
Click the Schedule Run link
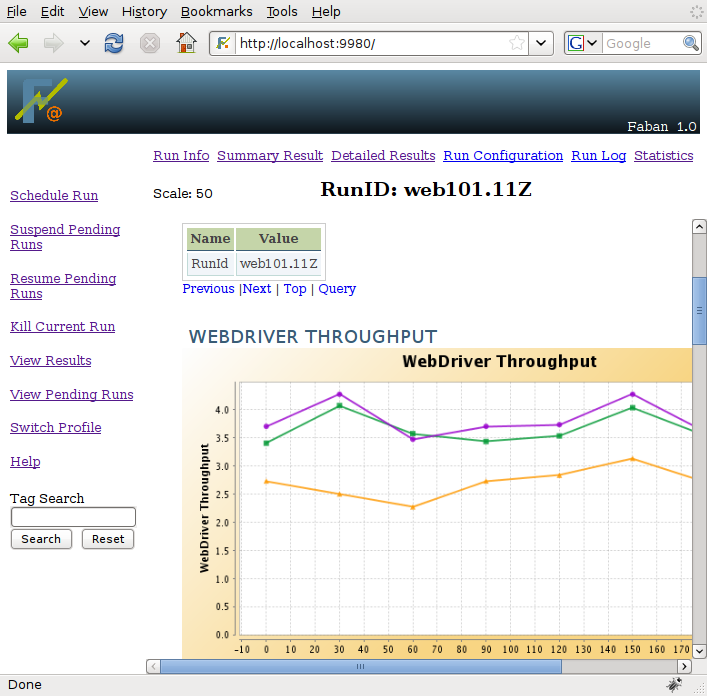[54, 195]
